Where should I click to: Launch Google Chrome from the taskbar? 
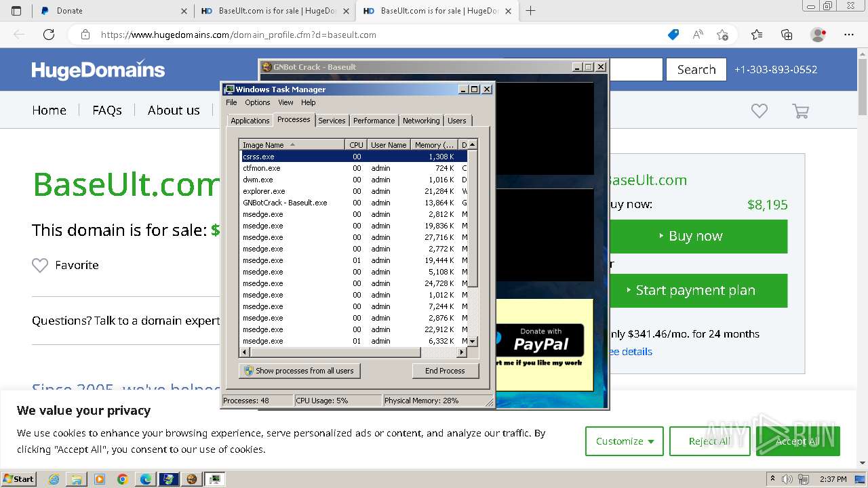[123, 479]
